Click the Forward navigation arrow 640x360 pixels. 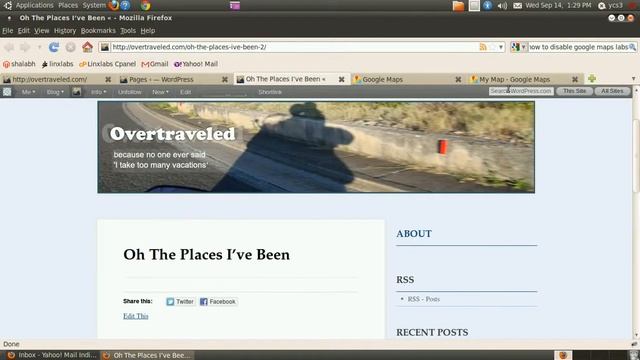point(25,47)
